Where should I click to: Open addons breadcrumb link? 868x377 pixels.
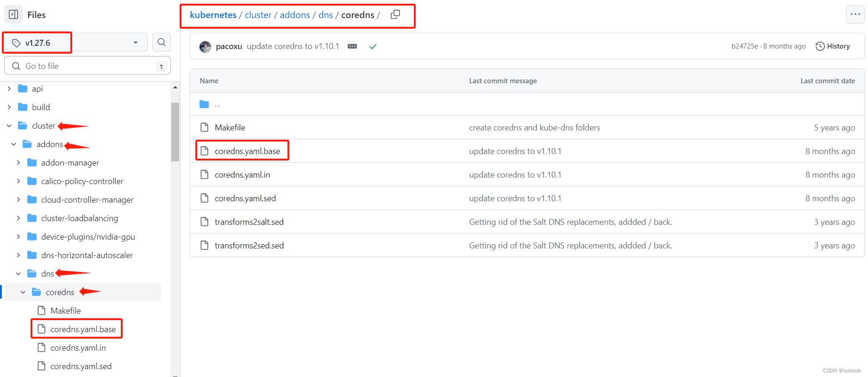295,15
